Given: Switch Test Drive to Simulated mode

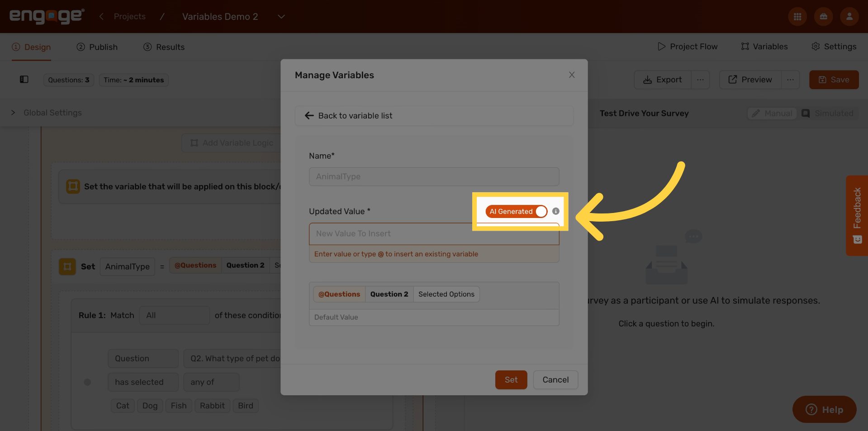Looking at the screenshot, I should (828, 114).
